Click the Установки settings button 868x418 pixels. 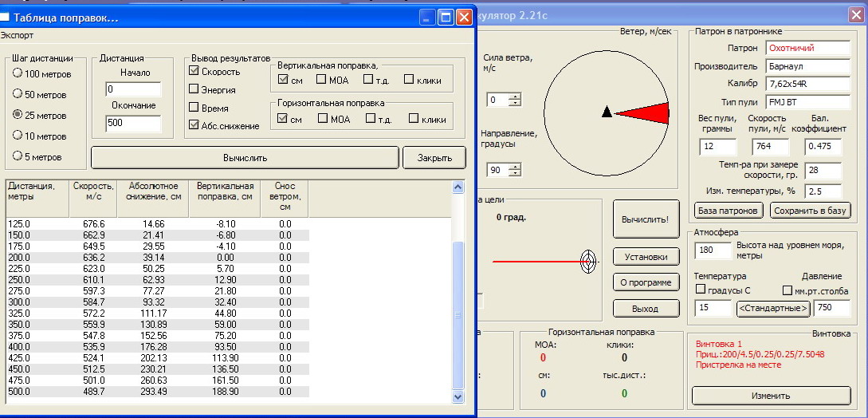pyautogui.click(x=646, y=257)
